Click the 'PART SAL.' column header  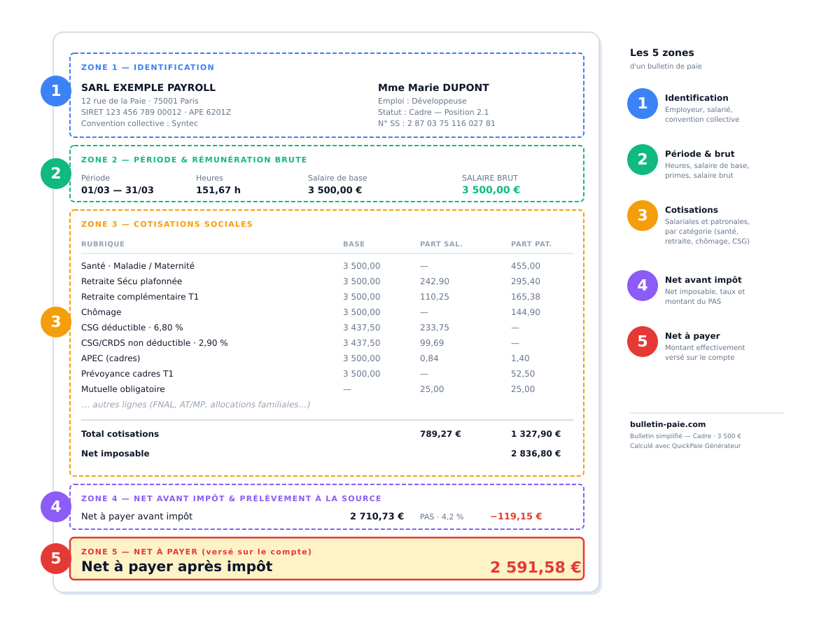(441, 244)
